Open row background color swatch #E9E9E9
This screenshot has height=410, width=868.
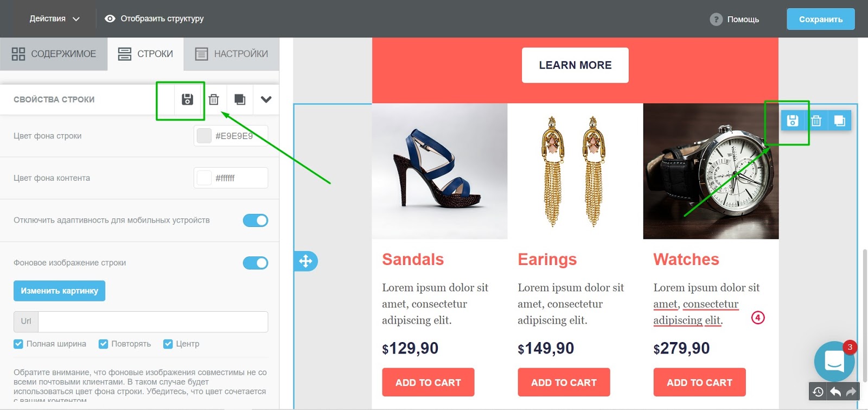coord(204,136)
